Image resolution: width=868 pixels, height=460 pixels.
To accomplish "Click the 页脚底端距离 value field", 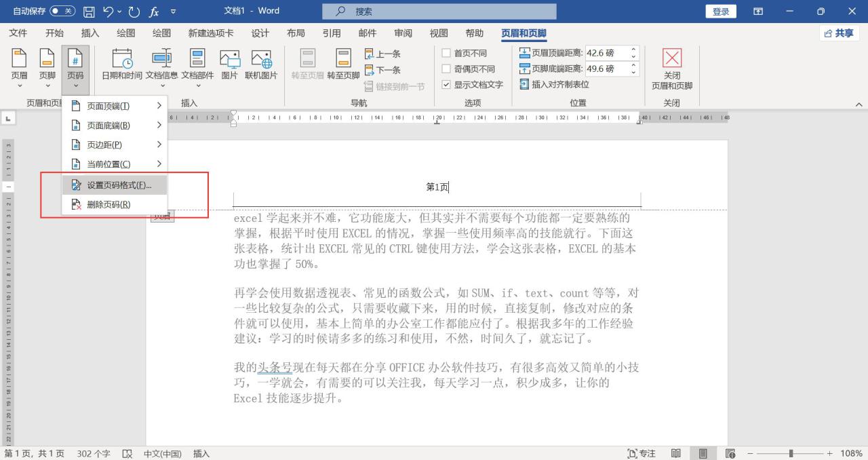I will coord(608,69).
